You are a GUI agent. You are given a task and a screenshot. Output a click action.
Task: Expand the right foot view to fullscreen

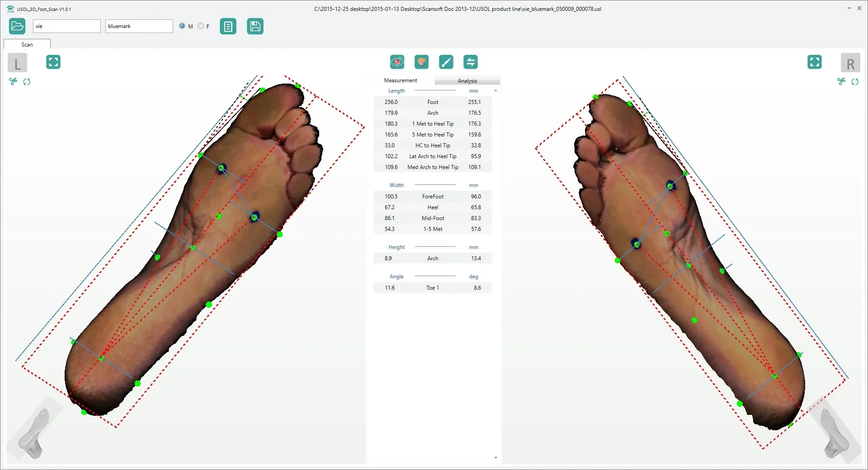[815, 62]
